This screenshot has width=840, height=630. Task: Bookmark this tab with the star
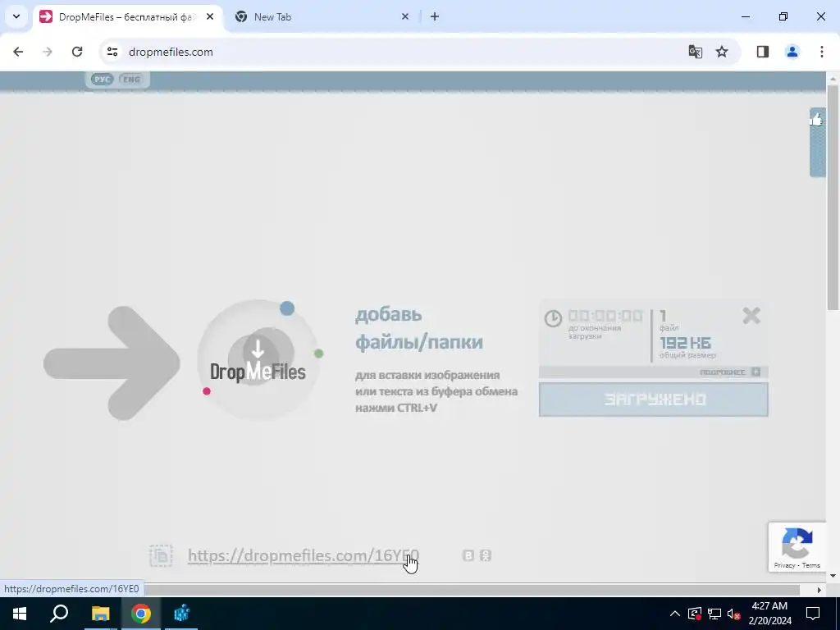tap(722, 52)
